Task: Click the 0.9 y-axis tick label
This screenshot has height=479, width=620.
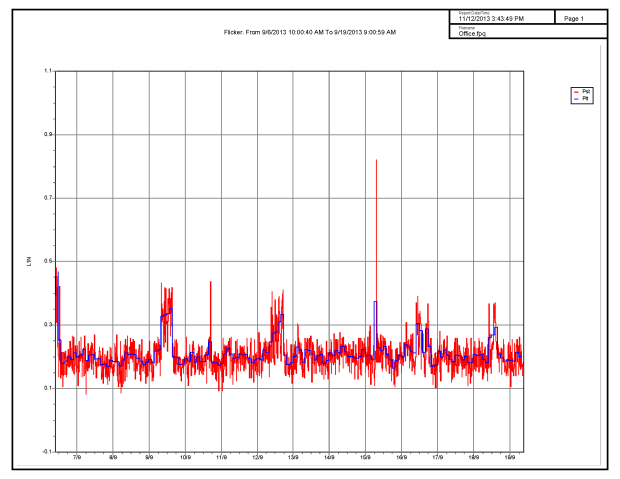Action: pos(48,134)
